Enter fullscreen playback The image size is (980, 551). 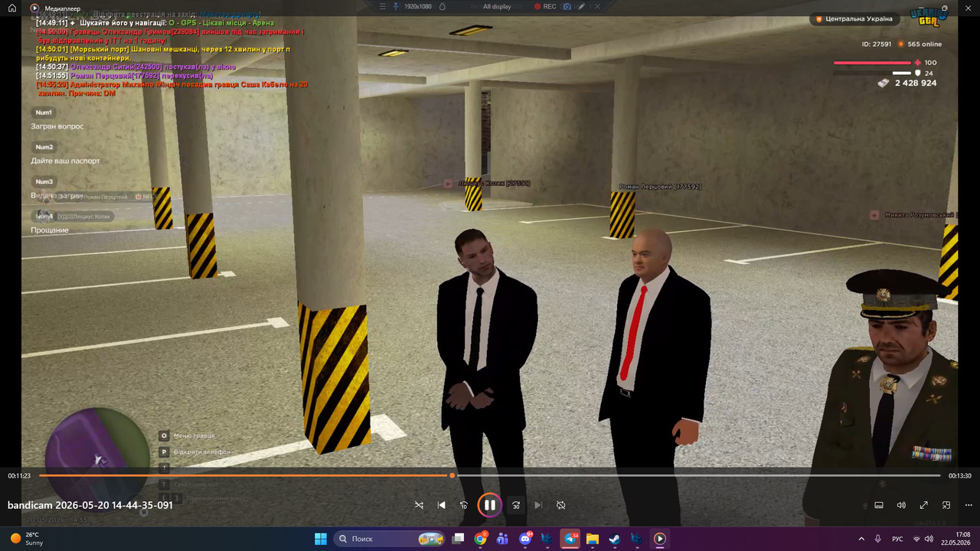924,505
